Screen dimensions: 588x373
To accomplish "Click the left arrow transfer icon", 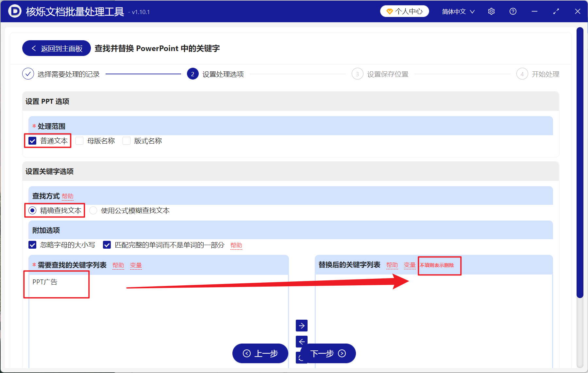I will (x=301, y=342).
